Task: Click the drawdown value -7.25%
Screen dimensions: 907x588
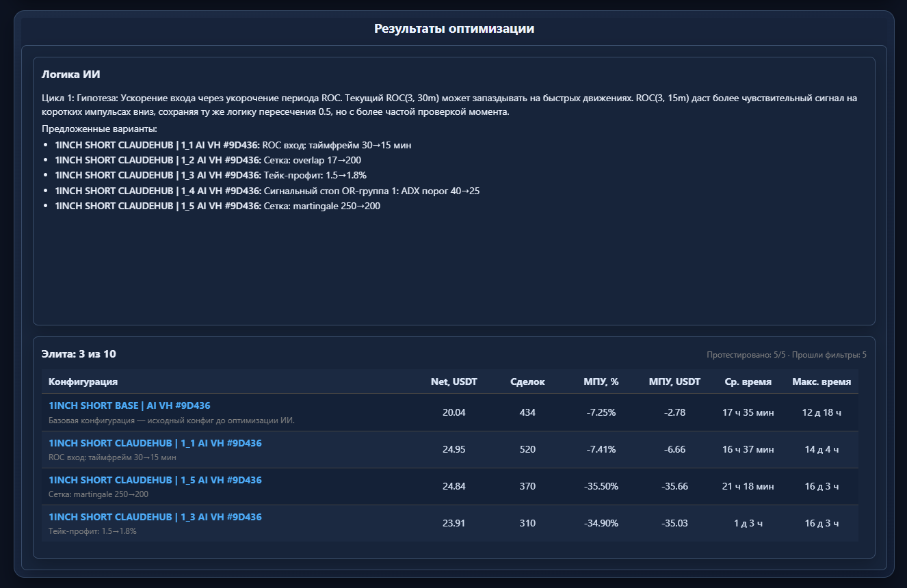Action: (x=601, y=412)
